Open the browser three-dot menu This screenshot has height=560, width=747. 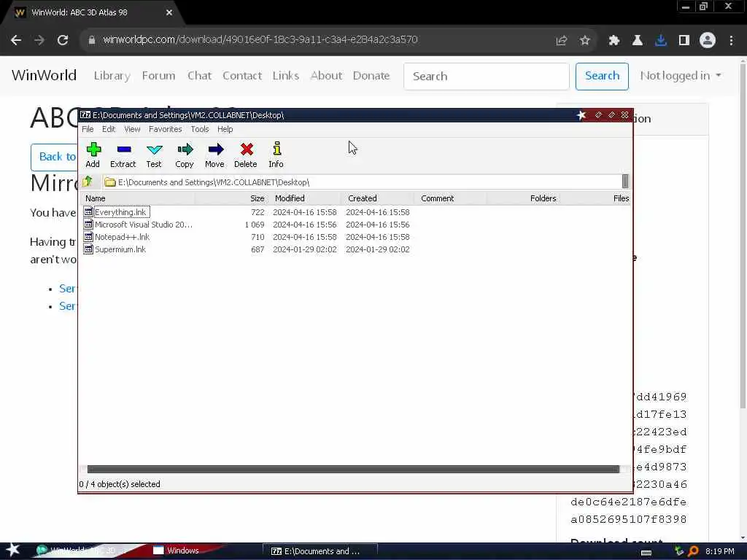click(x=731, y=41)
